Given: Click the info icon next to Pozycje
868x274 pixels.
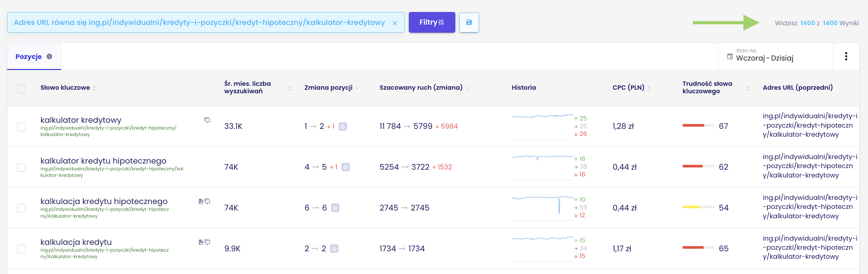Looking at the screenshot, I should coord(49,56).
